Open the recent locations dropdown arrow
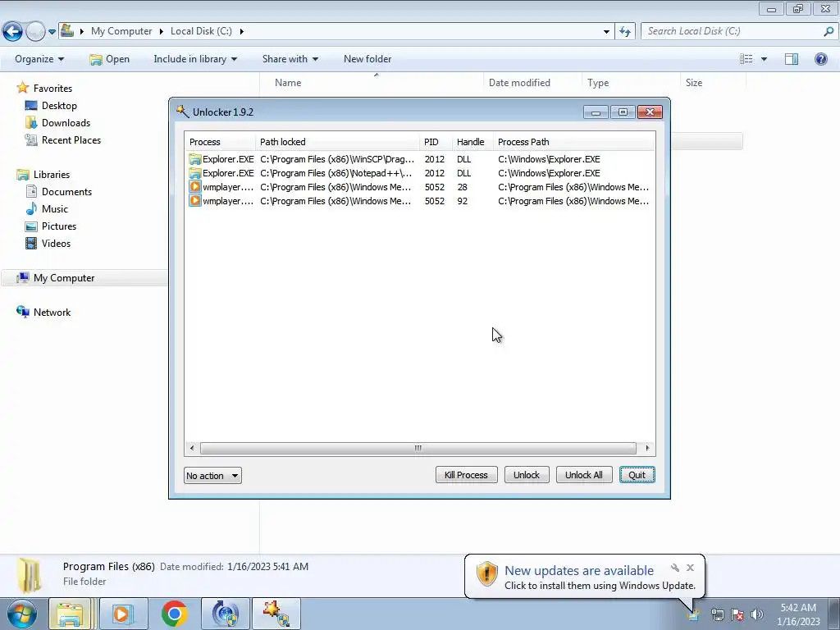The width and height of the screenshot is (840, 630). 52,32
